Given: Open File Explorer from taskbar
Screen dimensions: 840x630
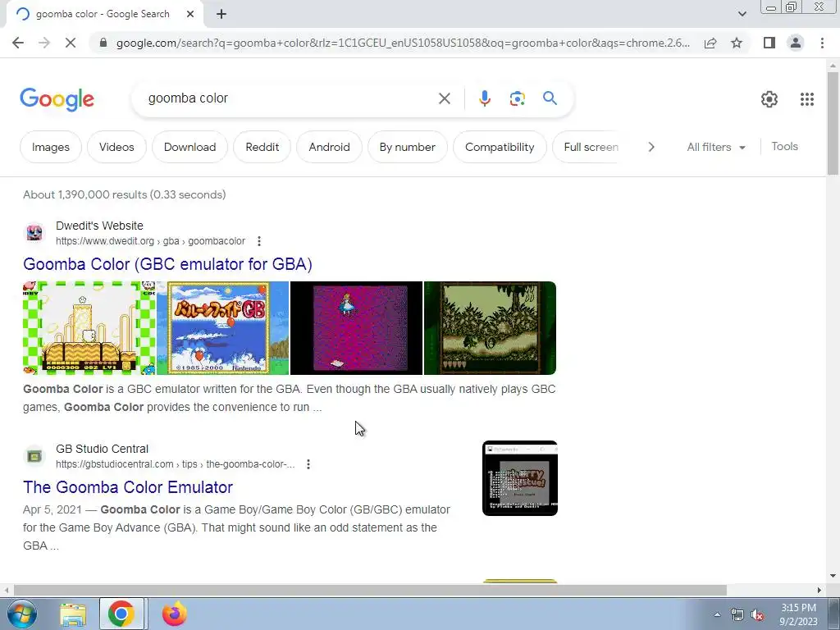Looking at the screenshot, I should pos(72,614).
